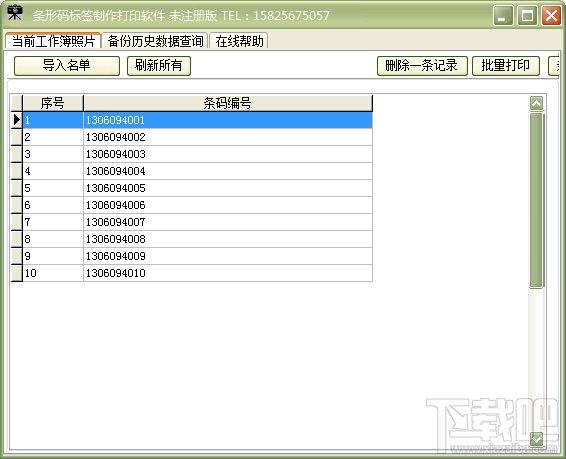Close the barcode label software window
The height and width of the screenshot is (459, 566).
coord(551,16)
